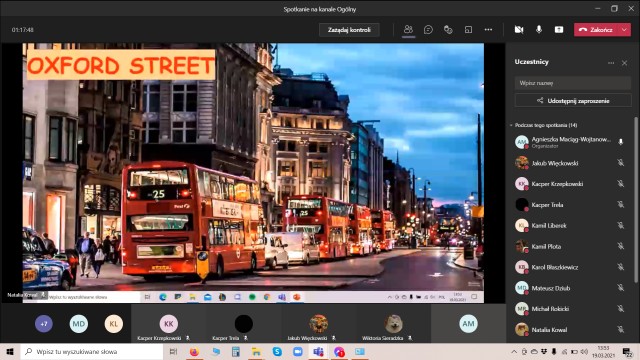This screenshot has height=360, width=640.
Task: Click muted mic icon beside Natalia Kowal
Action: click(620, 329)
